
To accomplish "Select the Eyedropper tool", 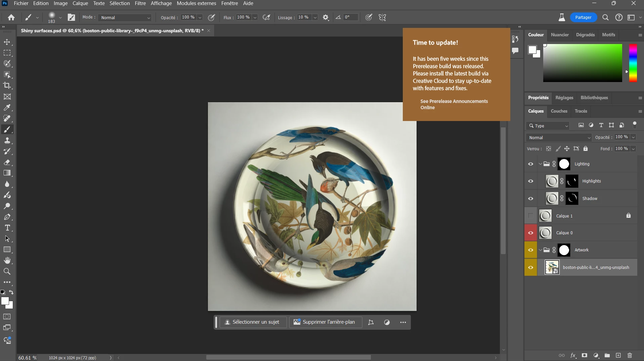I will click(7, 108).
